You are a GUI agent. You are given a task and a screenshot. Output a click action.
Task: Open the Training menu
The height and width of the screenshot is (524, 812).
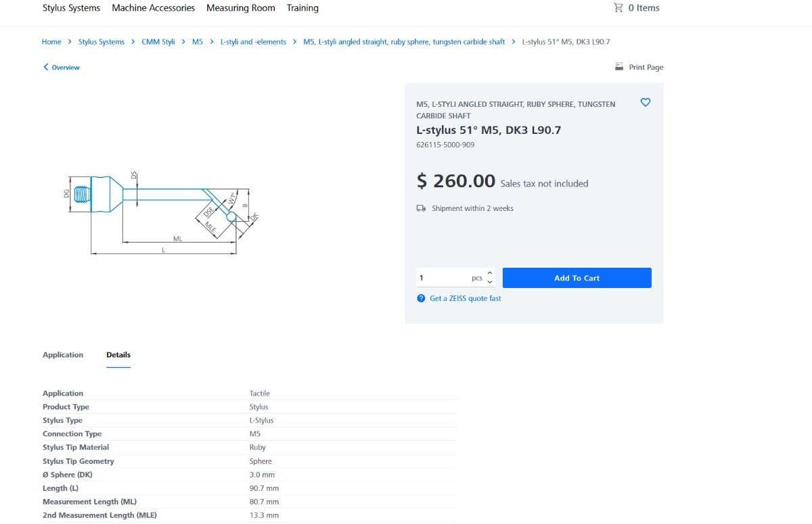pos(302,8)
